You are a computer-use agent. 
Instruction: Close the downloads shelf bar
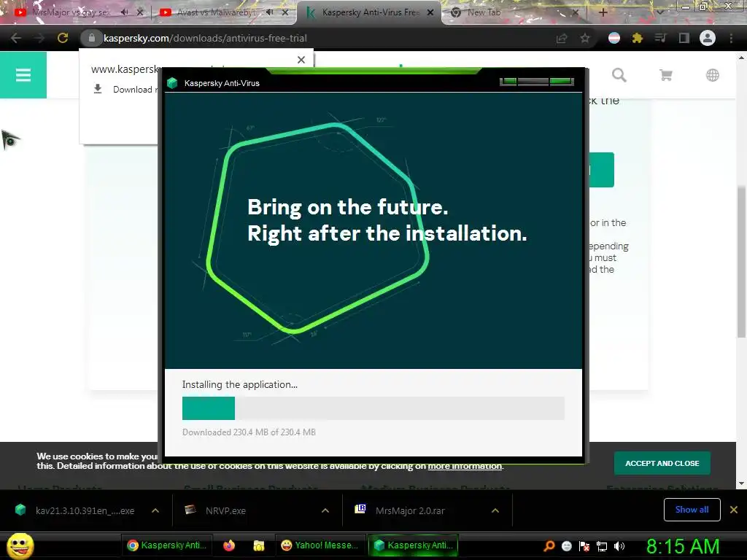[734, 510]
